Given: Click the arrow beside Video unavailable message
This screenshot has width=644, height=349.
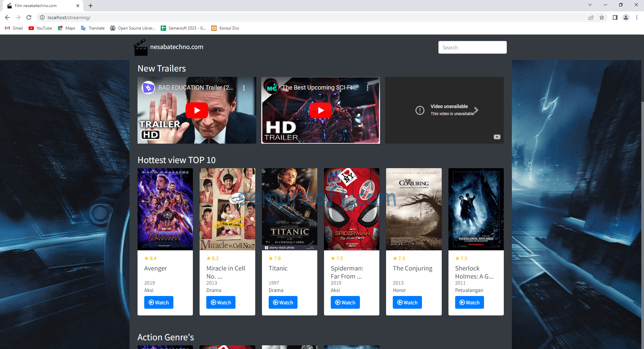Looking at the screenshot, I should click(x=476, y=110).
